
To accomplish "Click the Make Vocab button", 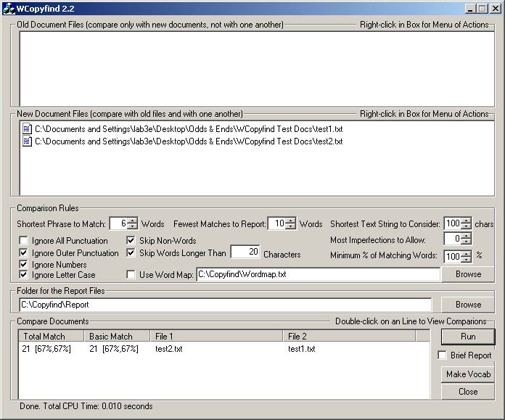I will click(468, 374).
